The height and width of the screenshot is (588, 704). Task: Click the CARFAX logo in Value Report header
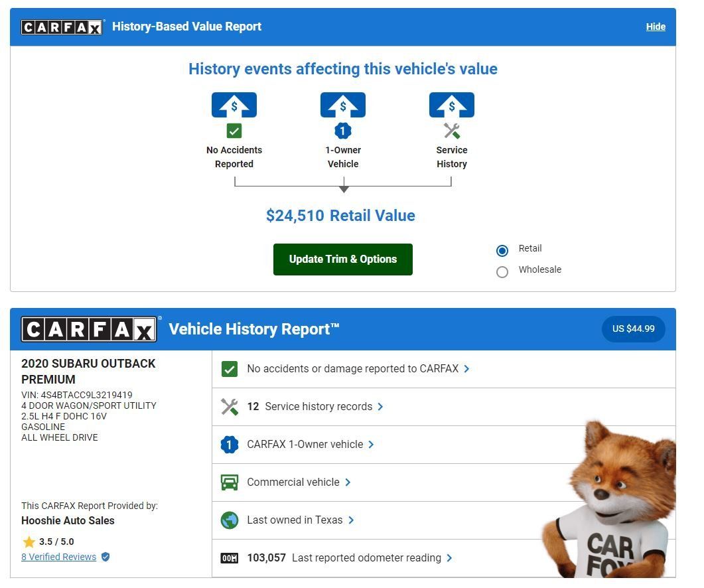(62, 27)
